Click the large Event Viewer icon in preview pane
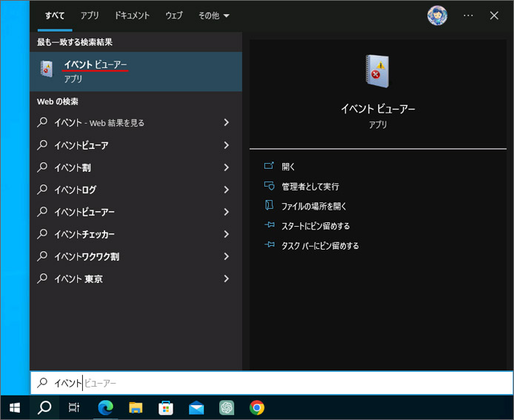The height and width of the screenshot is (420, 514). point(377,71)
